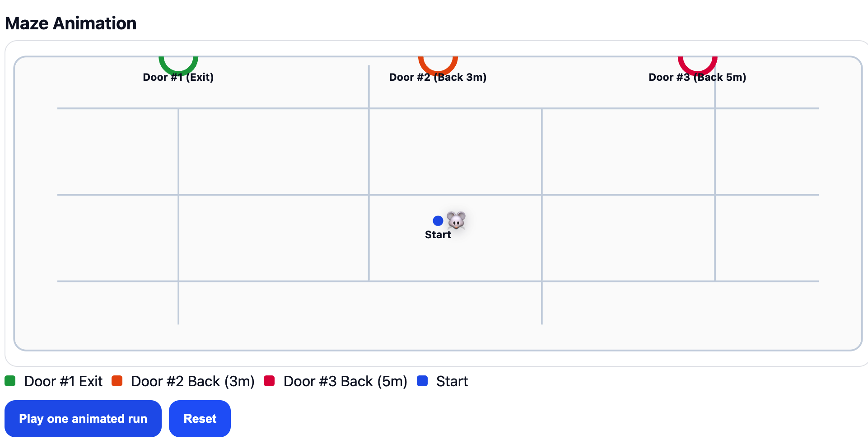This screenshot has height=444, width=868.
Task: Click the green Door #1 Exit legend swatch
Action: click(x=10, y=381)
